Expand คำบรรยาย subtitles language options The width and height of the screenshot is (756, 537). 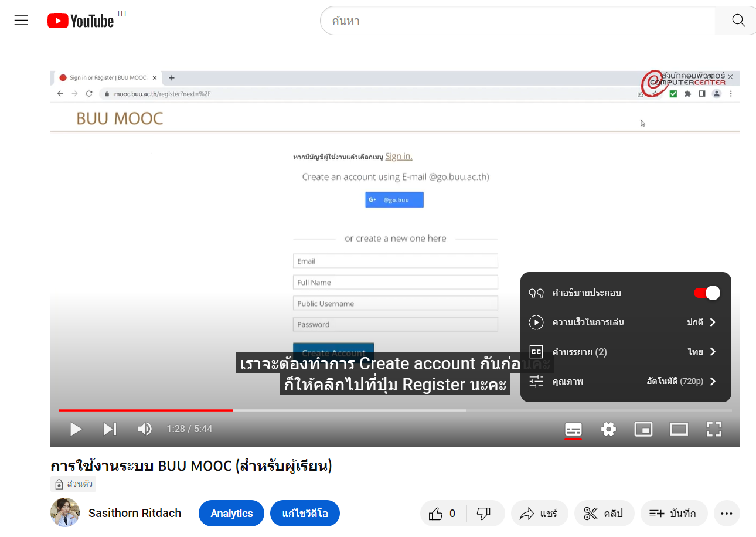625,352
